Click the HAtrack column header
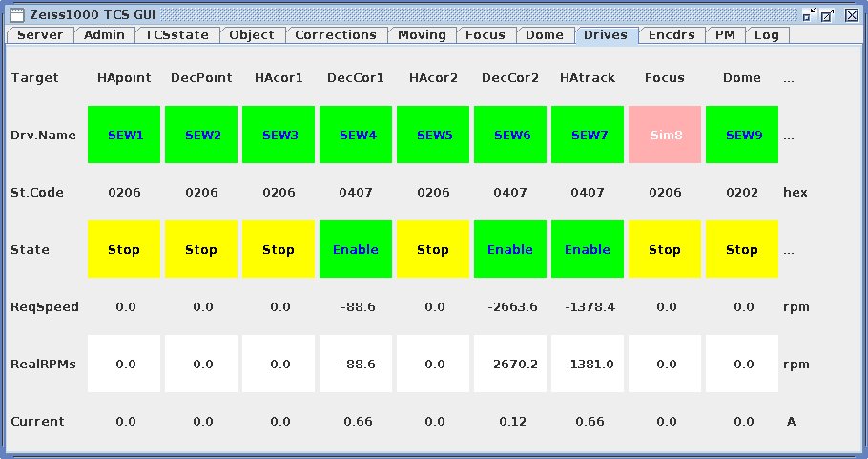This screenshot has height=459, width=868. tap(588, 78)
